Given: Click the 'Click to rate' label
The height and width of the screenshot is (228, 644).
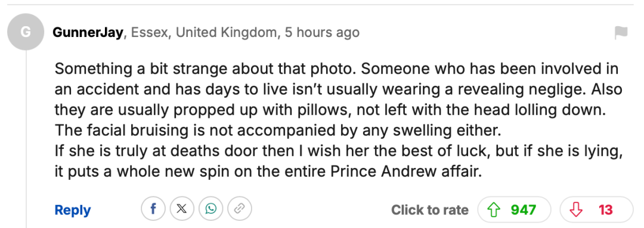Looking at the screenshot, I should 429,210.
